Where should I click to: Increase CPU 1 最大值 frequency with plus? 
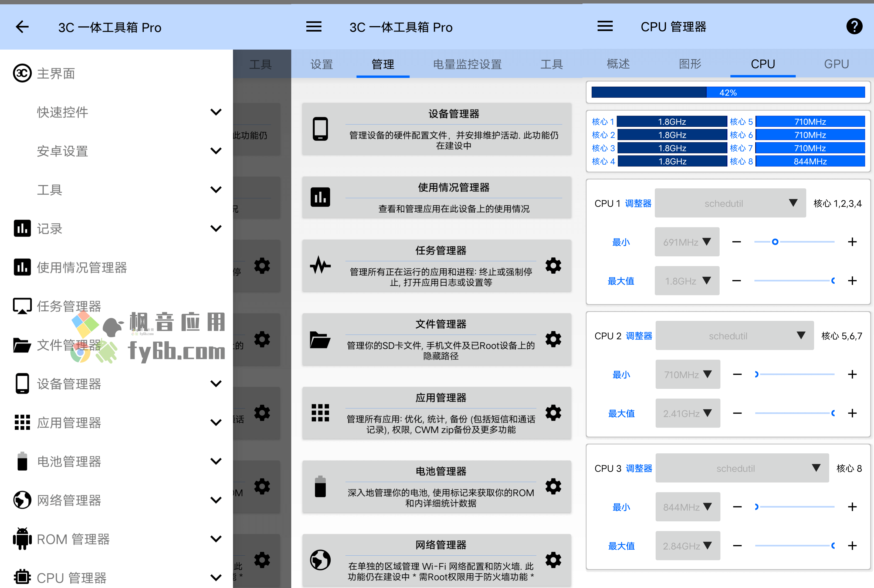852,281
